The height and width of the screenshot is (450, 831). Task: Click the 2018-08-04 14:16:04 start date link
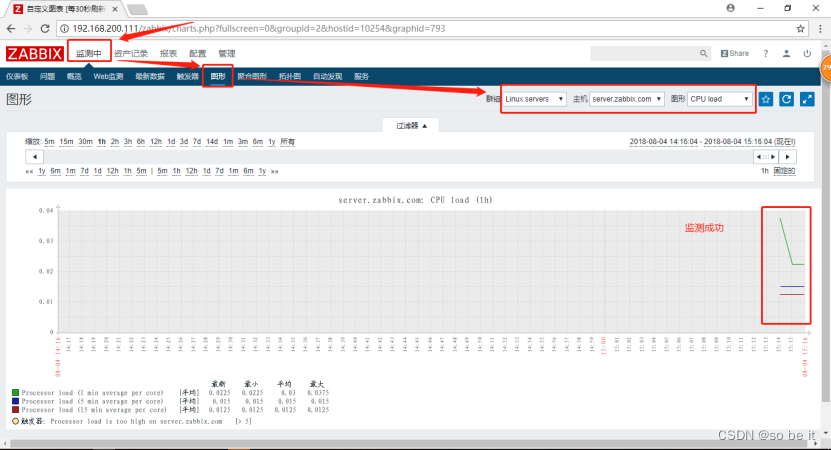coord(664,142)
